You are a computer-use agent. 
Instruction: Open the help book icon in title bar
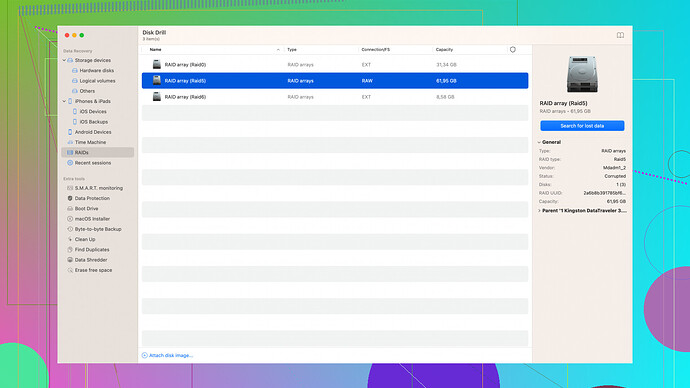620,35
